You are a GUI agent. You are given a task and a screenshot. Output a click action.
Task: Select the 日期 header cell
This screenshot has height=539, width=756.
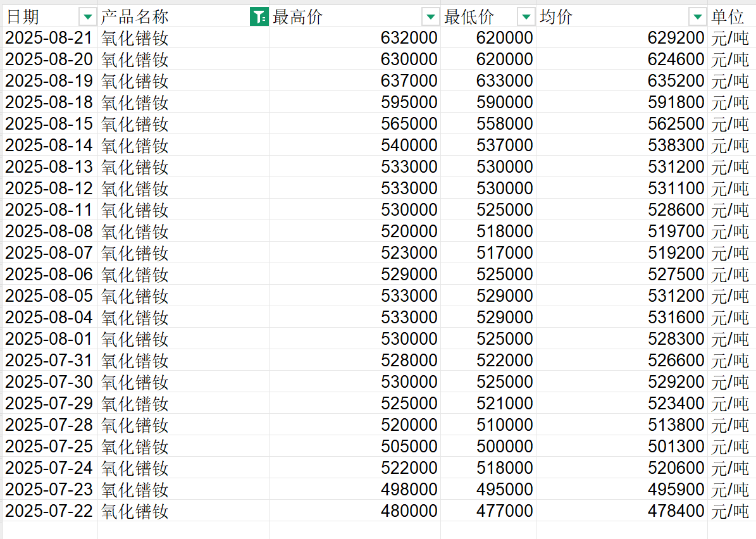[49, 16]
